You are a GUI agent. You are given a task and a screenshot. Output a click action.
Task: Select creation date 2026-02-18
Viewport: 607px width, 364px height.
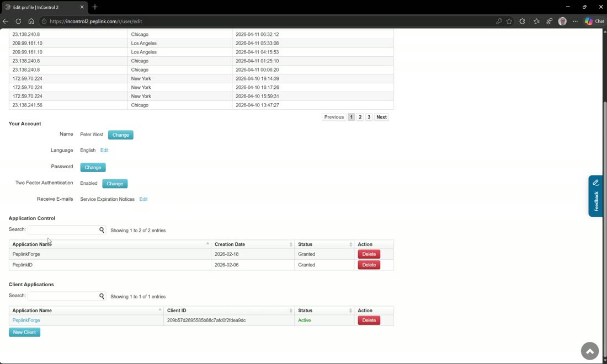(x=226, y=254)
